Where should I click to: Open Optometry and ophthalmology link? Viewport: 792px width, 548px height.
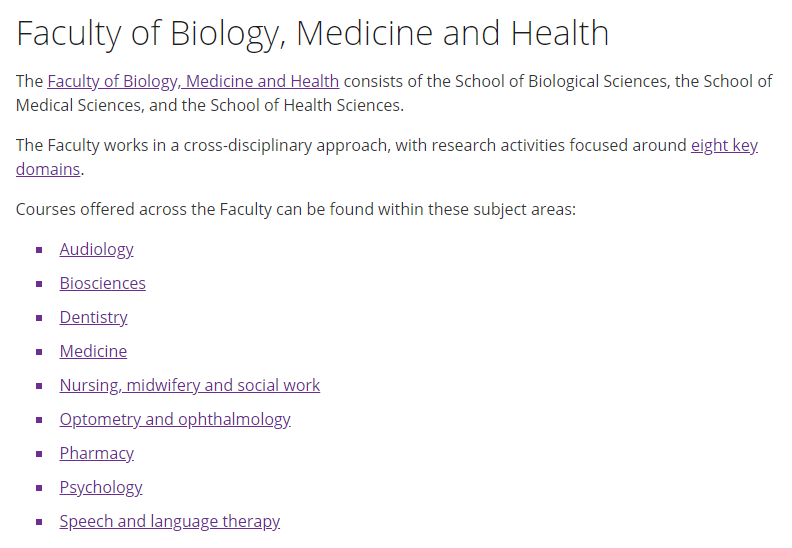pyautogui.click(x=175, y=419)
